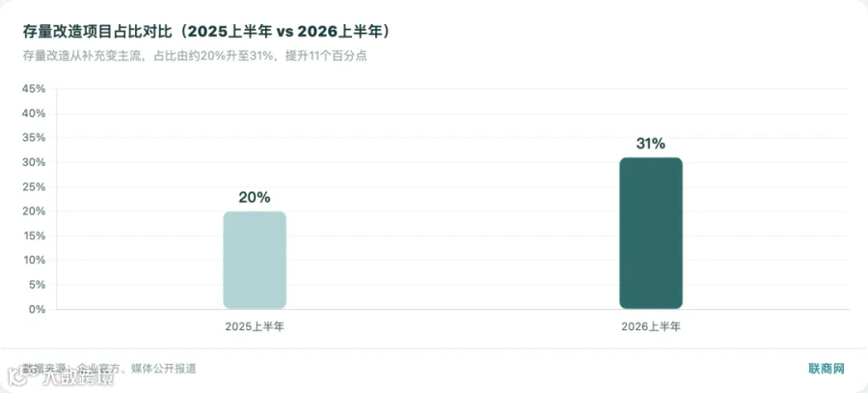The width and height of the screenshot is (868, 393).
Task: Click the 15% y-axis tick label
Action: pos(33,236)
